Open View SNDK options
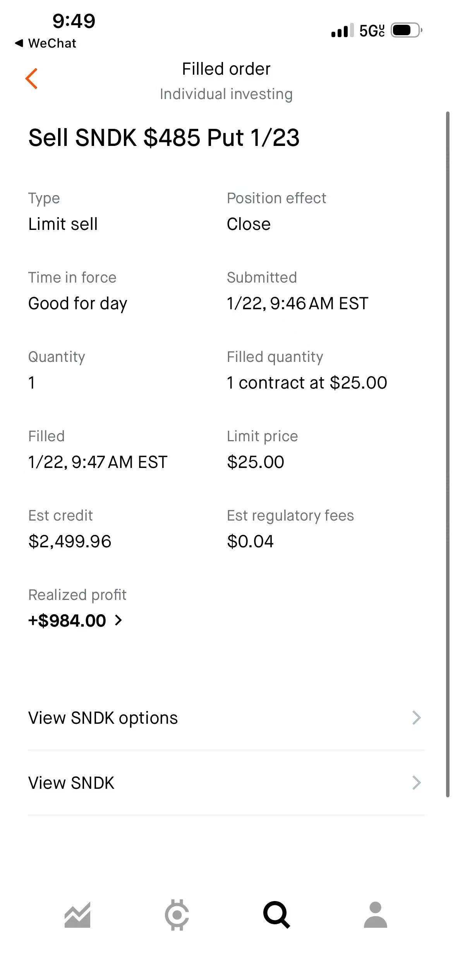The width and height of the screenshot is (453, 980). (x=103, y=718)
